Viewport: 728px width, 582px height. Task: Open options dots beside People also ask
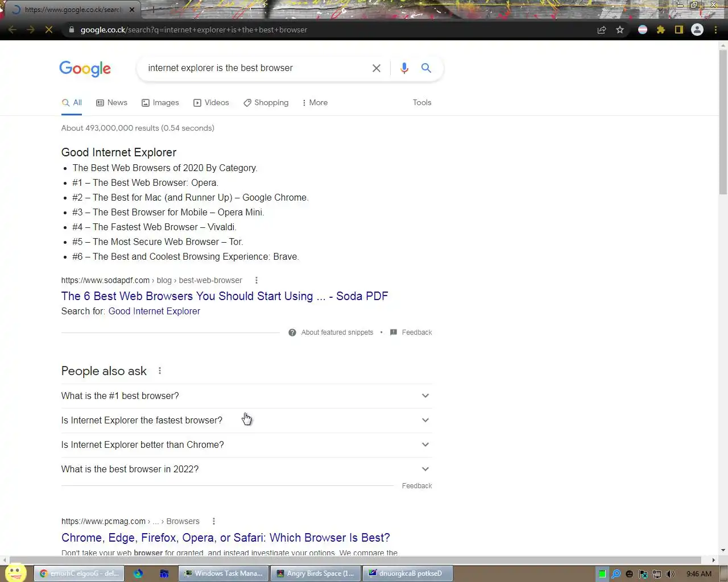[x=160, y=371]
